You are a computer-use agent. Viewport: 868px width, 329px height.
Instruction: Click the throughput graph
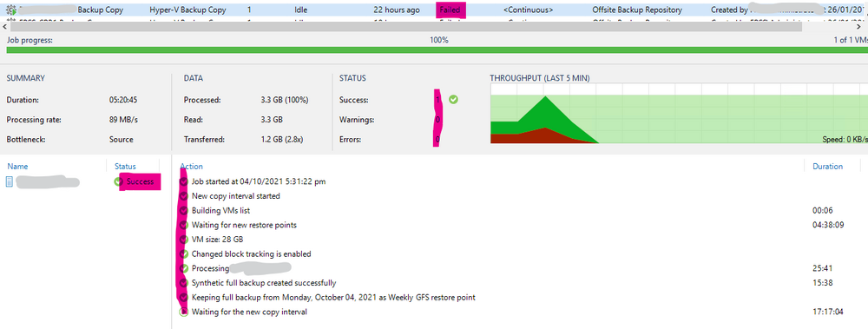(679, 114)
